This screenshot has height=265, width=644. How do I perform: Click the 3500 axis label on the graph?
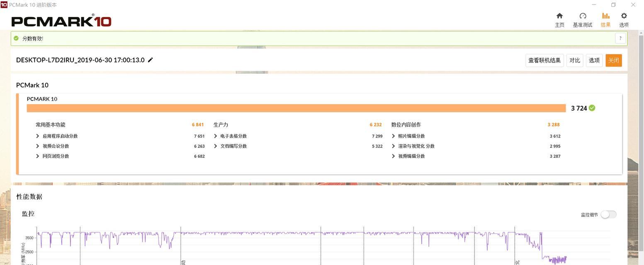(29, 238)
